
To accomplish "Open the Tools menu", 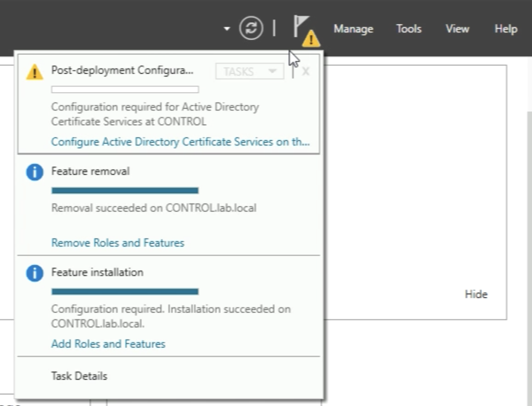I will (408, 29).
